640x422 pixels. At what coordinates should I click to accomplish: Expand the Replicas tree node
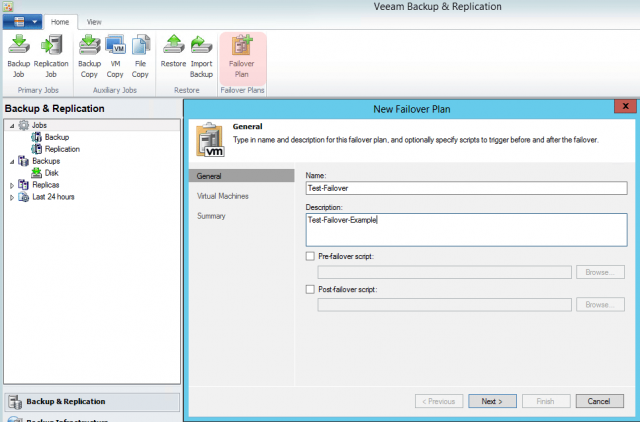[x=11, y=185]
